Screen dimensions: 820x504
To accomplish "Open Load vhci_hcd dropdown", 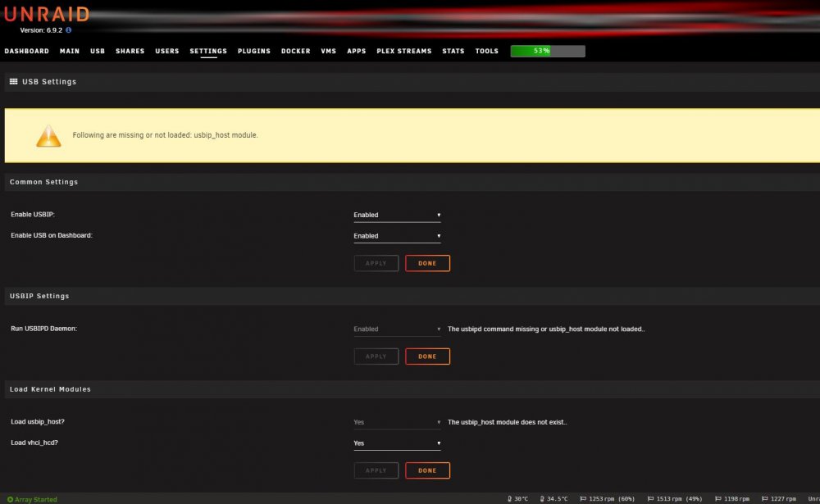I will coord(397,443).
